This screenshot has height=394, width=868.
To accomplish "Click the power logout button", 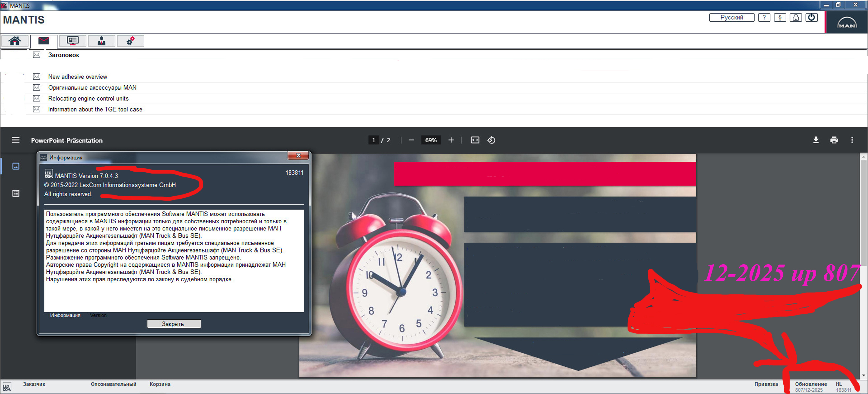I will pos(811,18).
